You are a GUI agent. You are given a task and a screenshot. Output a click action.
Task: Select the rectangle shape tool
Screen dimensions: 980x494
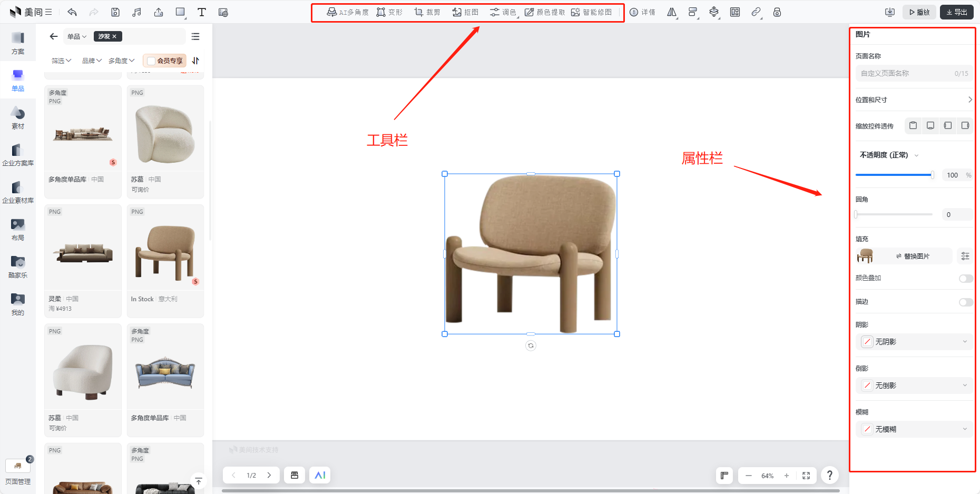(x=181, y=12)
